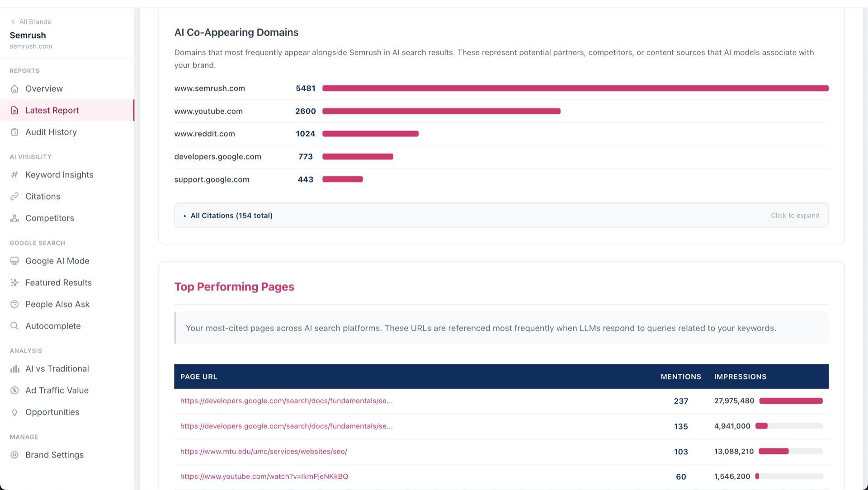
Task: Click the Top Performing Pages heading
Action: pos(234,287)
